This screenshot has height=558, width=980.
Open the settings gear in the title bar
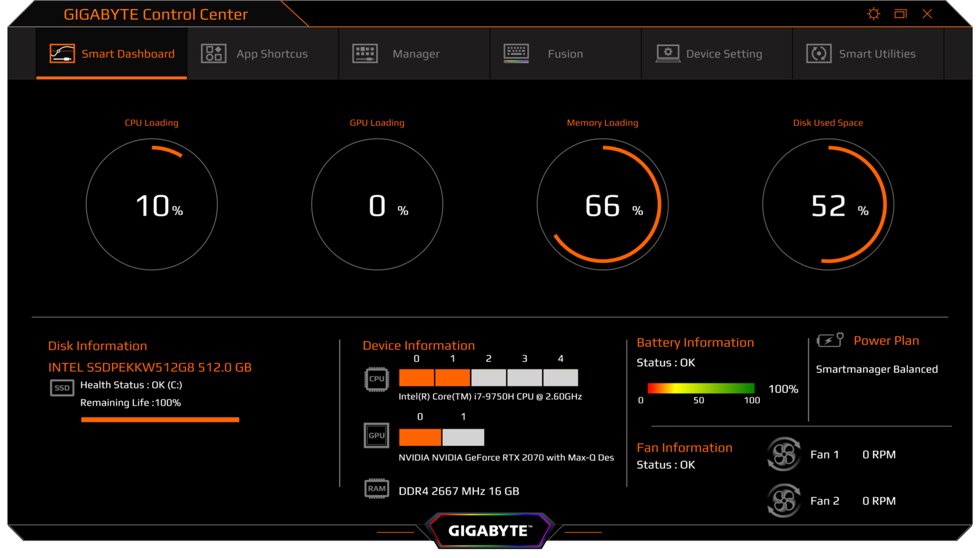[x=873, y=14]
